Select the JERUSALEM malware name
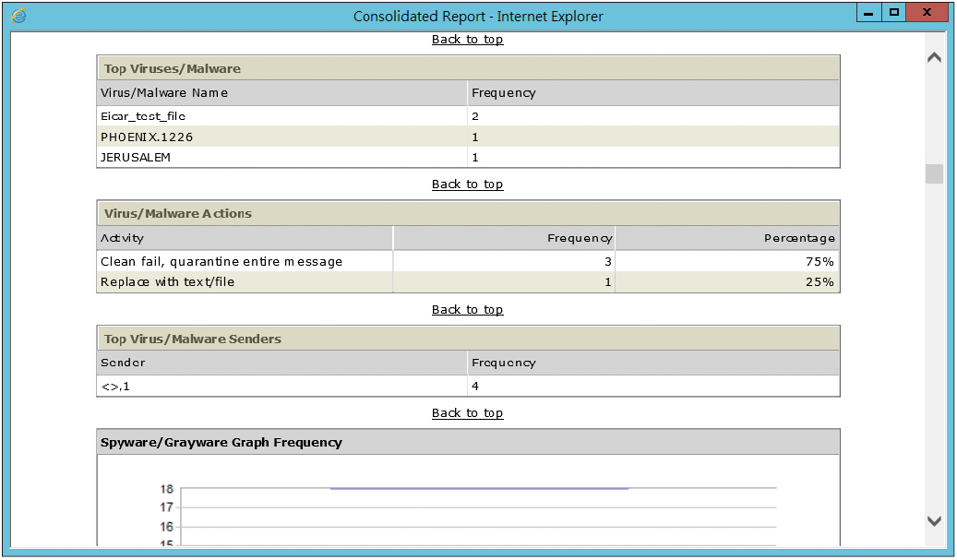 click(x=136, y=158)
